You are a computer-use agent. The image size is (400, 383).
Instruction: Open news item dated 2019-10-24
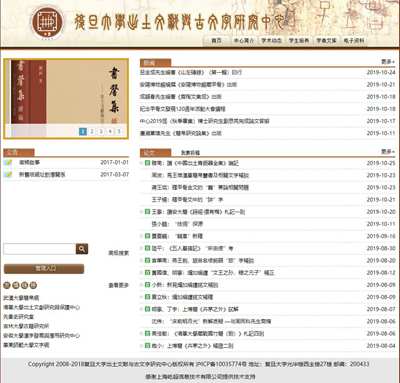pos(191,72)
